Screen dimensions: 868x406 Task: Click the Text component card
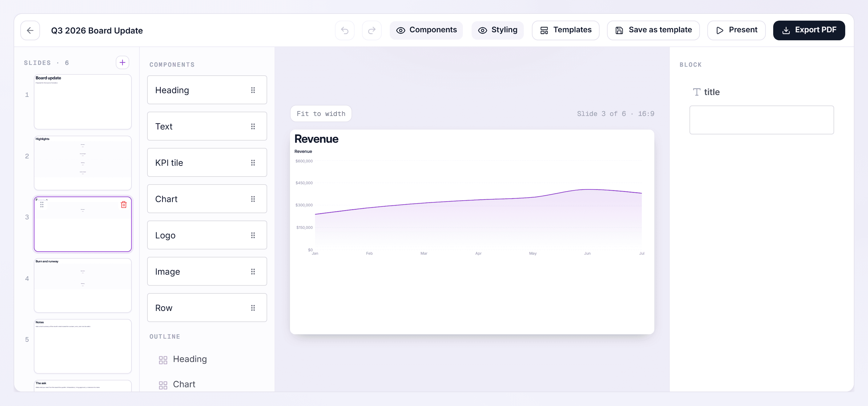pyautogui.click(x=207, y=126)
